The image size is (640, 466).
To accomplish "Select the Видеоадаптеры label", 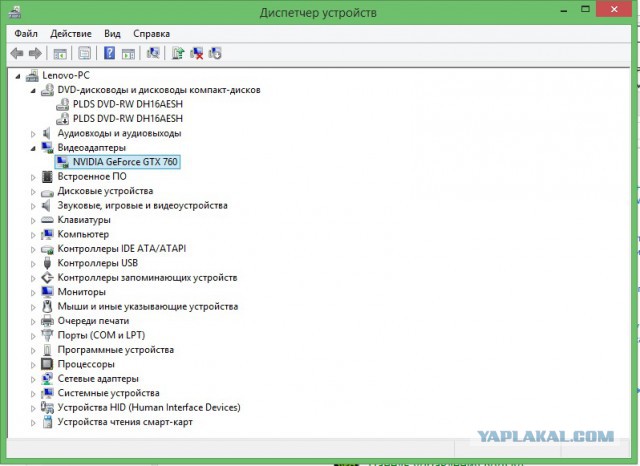I will pyautogui.click(x=91, y=148).
